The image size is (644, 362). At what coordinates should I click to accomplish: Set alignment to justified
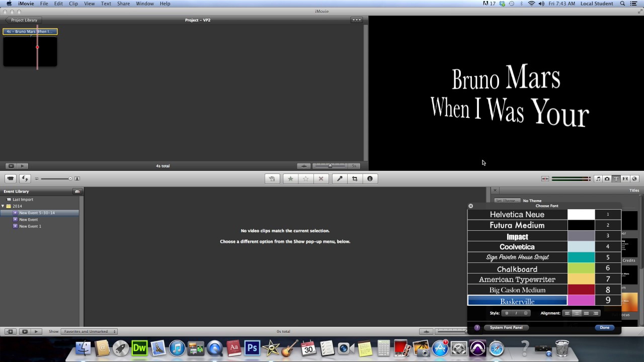(x=586, y=313)
